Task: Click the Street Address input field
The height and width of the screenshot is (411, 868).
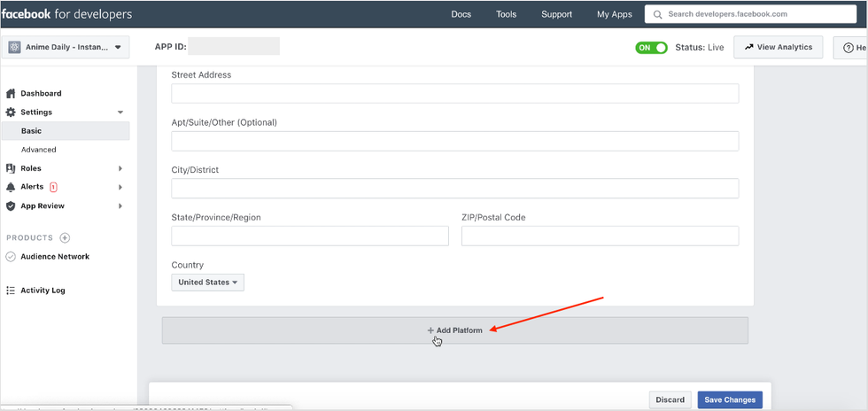Action: (454, 94)
